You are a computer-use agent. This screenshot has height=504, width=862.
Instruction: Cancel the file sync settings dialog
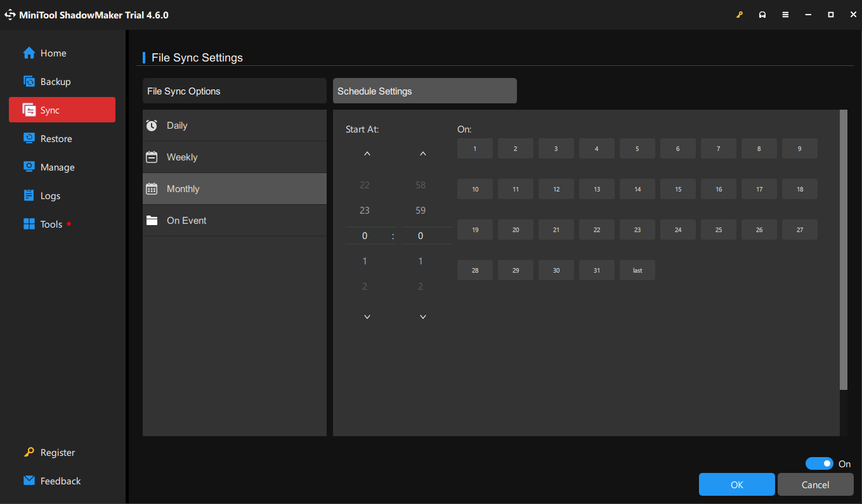point(815,484)
